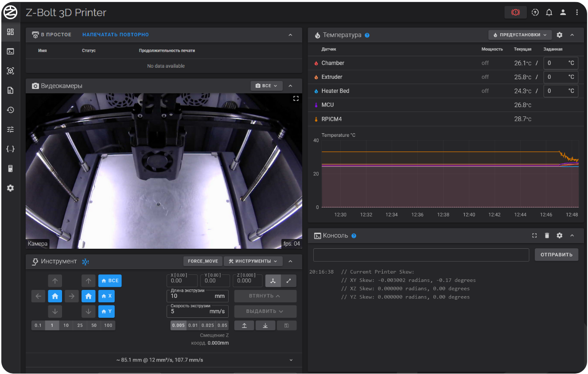Trigger the red emergency stop button
Viewport: 588px width, 374px height.
(515, 12)
